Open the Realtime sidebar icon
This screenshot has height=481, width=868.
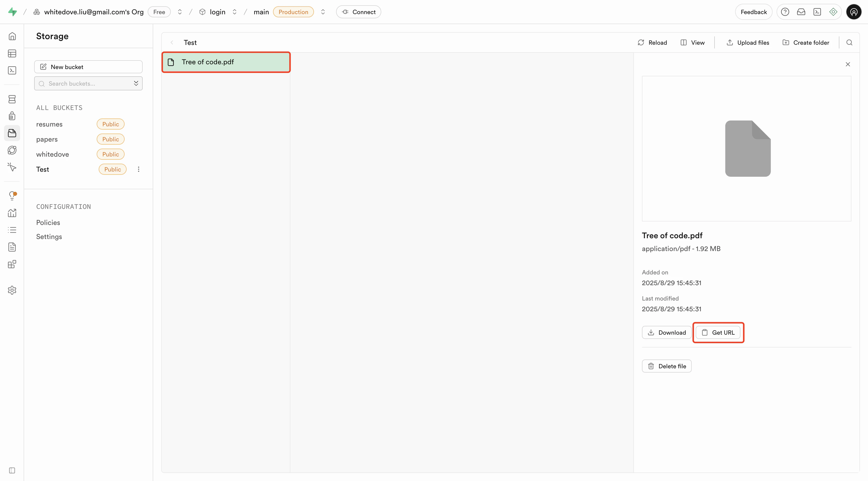click(12, 167)
